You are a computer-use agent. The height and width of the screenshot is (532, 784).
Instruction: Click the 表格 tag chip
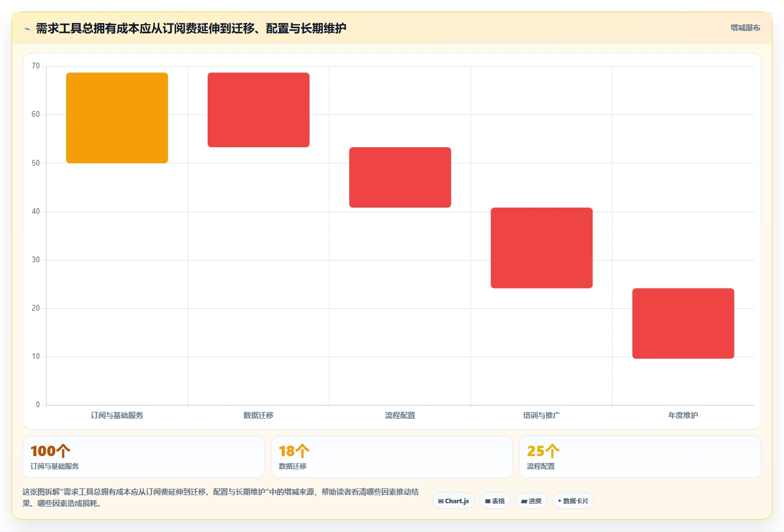pos(495,501)
